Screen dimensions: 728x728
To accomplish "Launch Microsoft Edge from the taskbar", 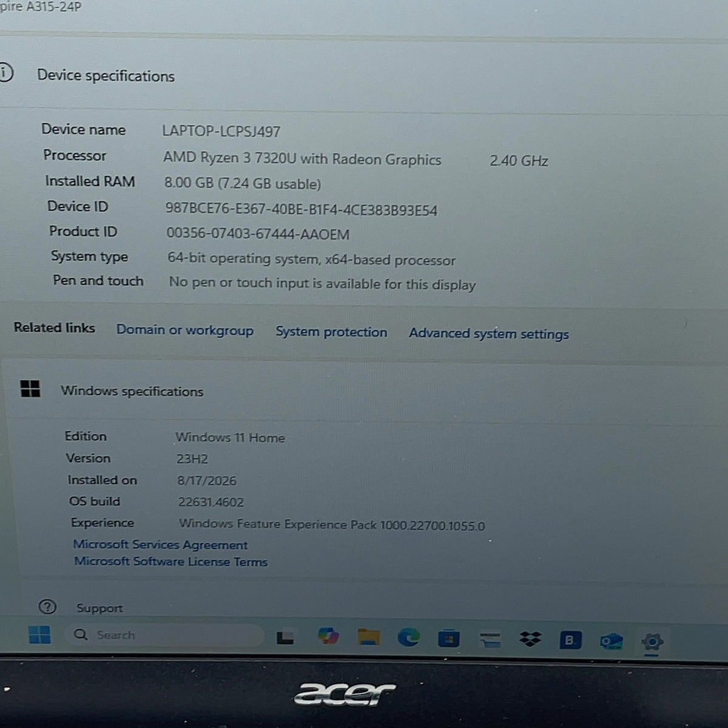I will (409, 637).
